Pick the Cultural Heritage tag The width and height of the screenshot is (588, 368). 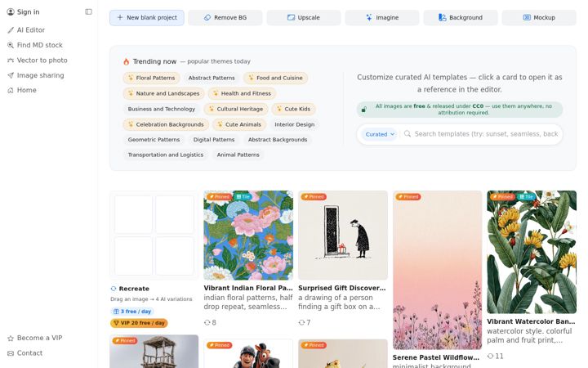coord(236,110)
